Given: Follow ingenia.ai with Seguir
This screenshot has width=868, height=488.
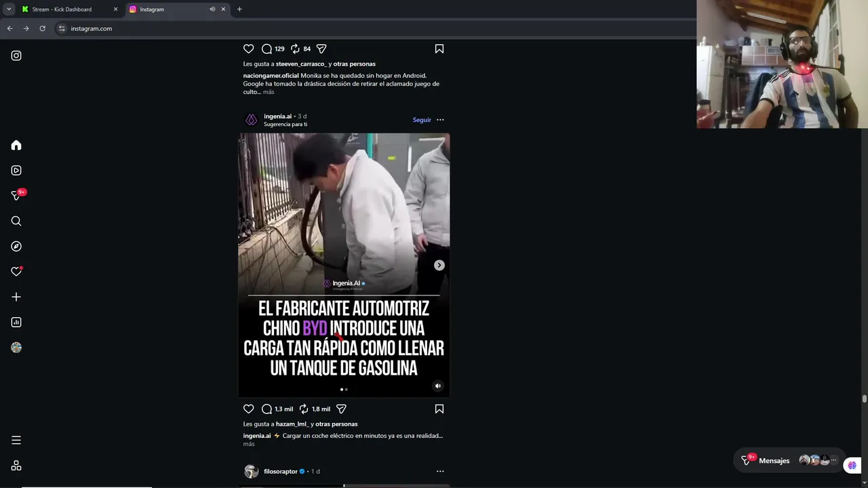Looking at the screenshot, I should coord(422,120).
